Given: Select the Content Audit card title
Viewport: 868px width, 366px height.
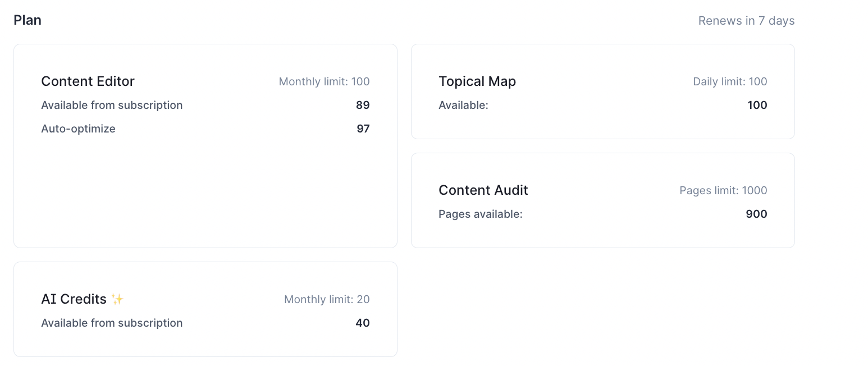Looking at the screenshot, I should pos(483,190).
